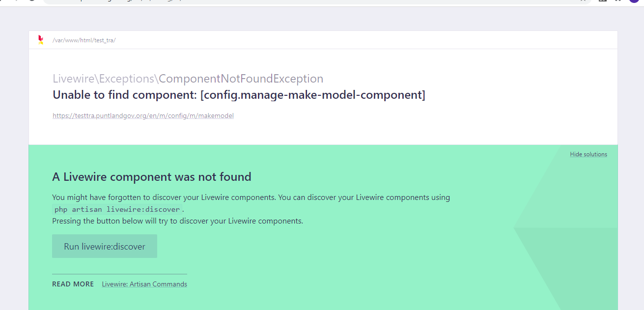Viewport: 644px width, 310px height.
Task: Open the Livewire: Artisan Commands link
Action: pyautogui.click(x=144, y=284)
